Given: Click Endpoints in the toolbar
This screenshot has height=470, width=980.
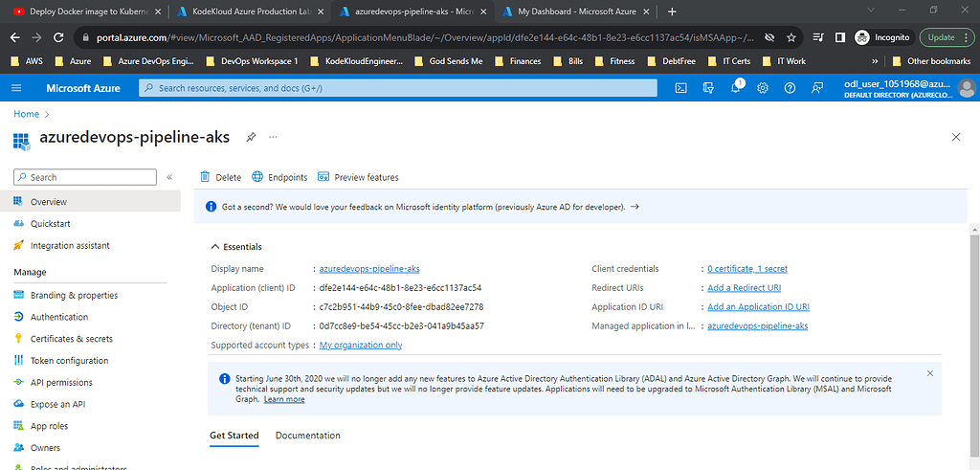Looking at the screenshot, I should coord(279,177).
